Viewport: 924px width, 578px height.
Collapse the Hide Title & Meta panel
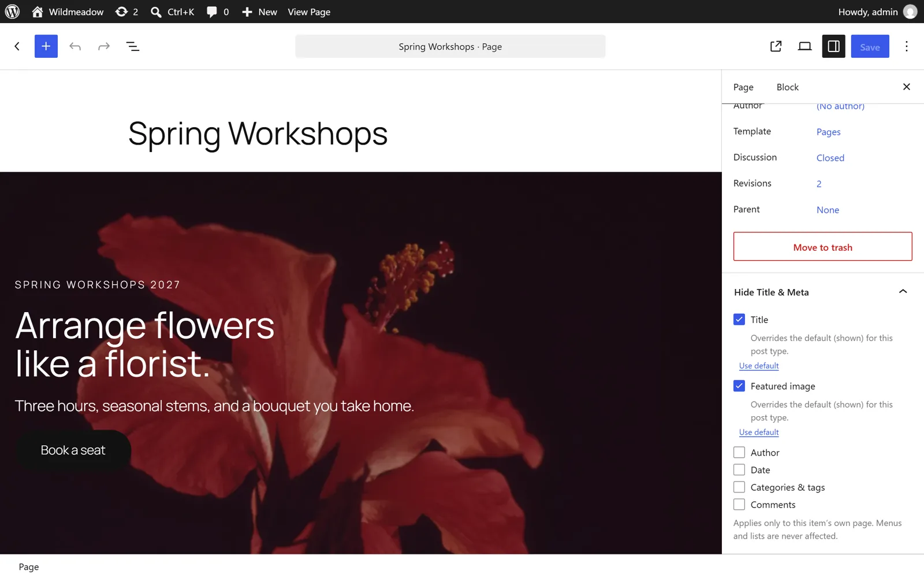(822, 292)
